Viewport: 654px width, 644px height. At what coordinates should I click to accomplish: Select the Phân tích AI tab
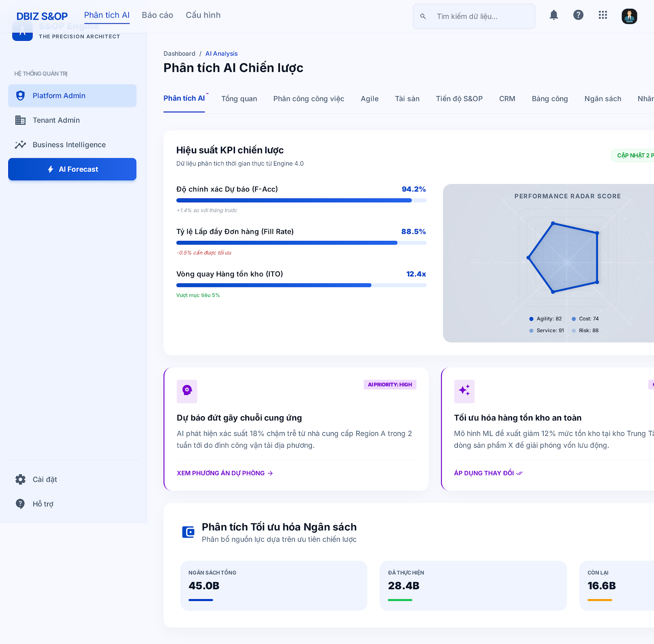coord(184,99)
